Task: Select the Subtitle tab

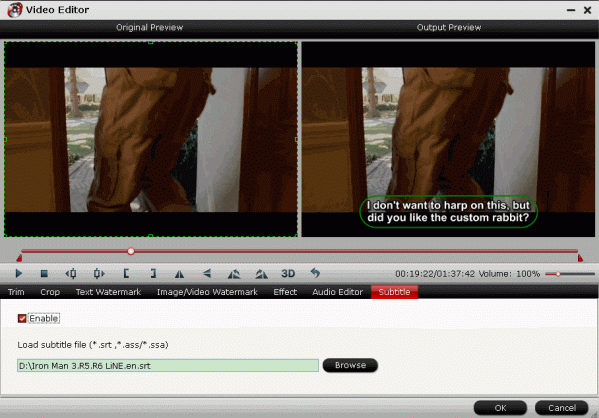Action: 394,292
